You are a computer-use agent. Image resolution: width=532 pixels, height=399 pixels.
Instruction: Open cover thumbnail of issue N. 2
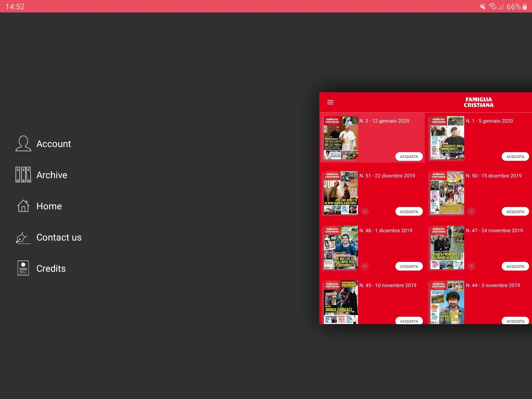(x=341, y=138)
